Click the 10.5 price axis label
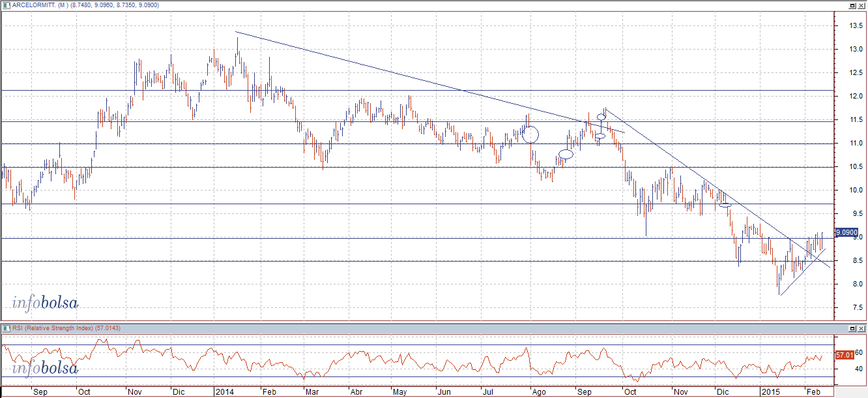868x398 pixels. [x=856, y=167]
